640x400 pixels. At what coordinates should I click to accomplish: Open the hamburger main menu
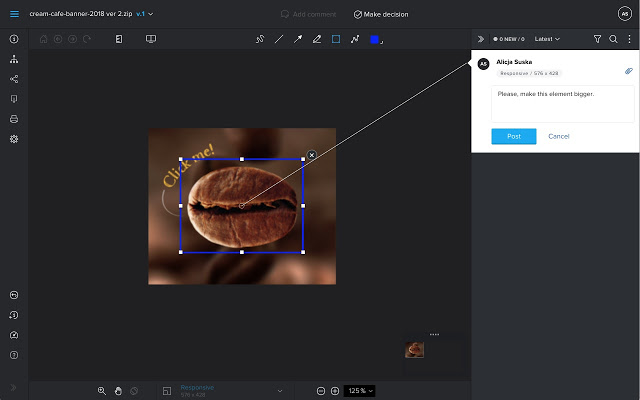14,14
